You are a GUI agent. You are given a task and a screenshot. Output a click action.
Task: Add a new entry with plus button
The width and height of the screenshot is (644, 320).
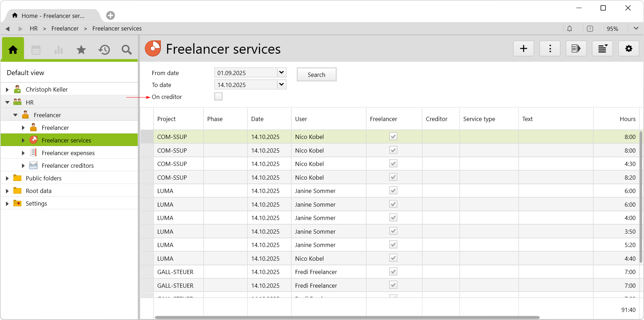tap(523, 48)
